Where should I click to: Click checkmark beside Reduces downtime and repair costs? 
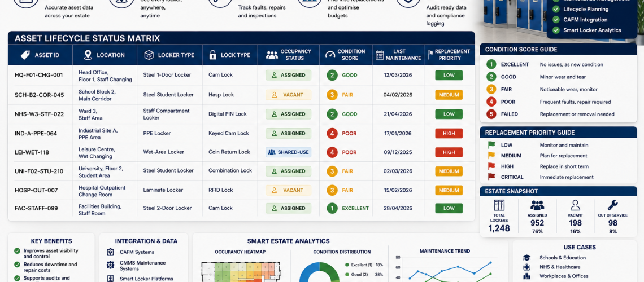click(x=17, y=265)
